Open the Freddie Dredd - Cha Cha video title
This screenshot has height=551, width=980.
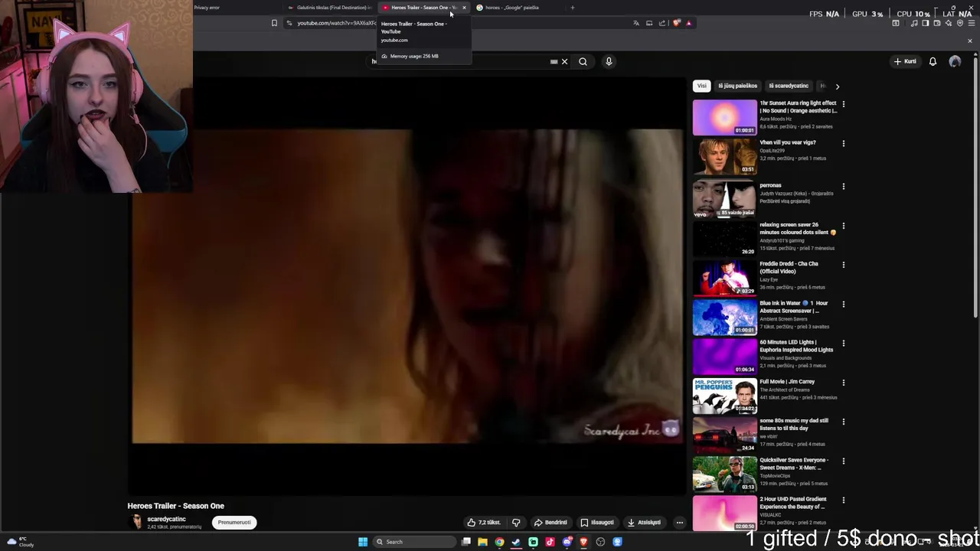789,267
